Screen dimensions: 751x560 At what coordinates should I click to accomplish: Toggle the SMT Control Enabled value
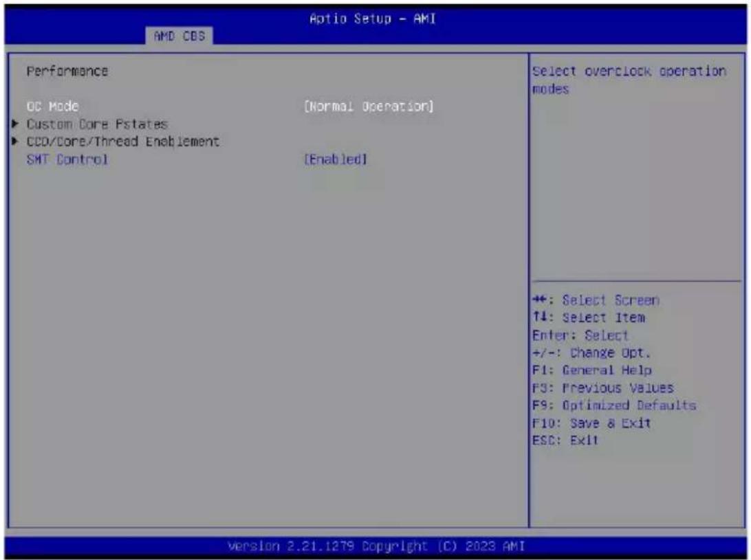336,159
